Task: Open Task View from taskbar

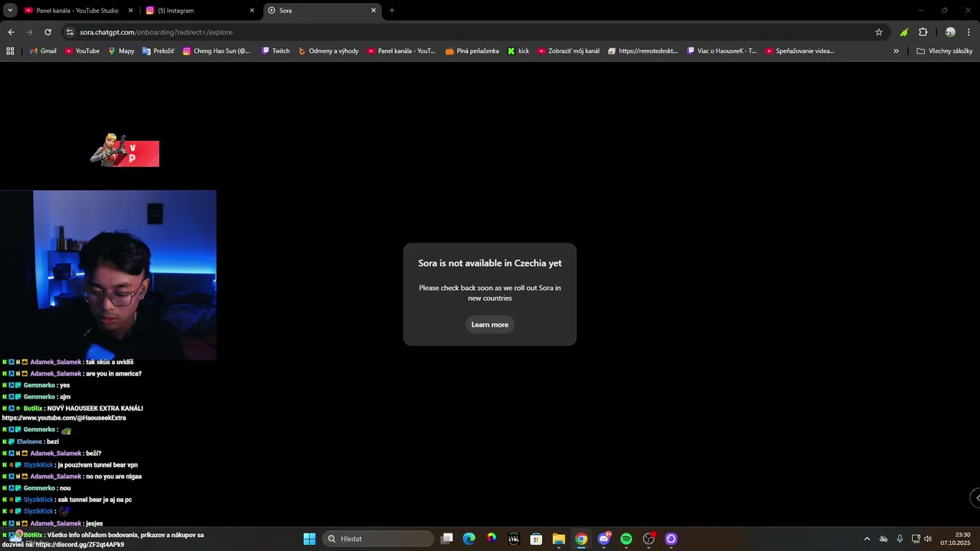Action: coord(447,539)
